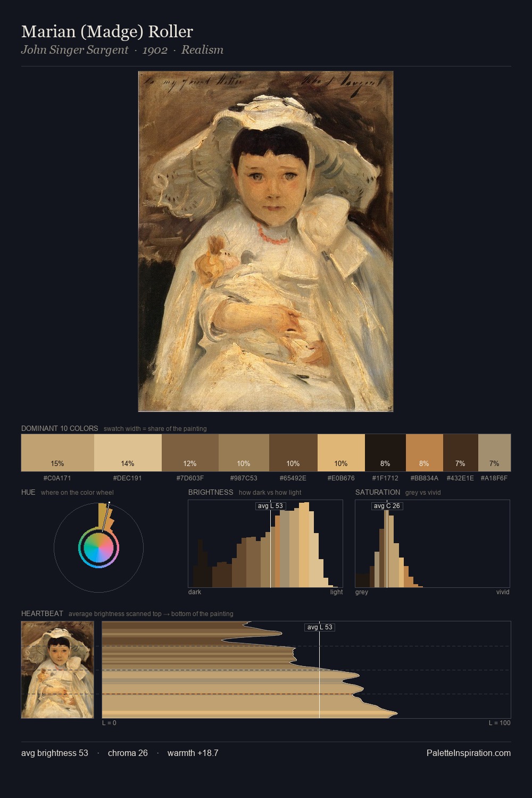Click the 'dark' axis label
The height and width of the screenshot is (798, 532).
[195, 592]
